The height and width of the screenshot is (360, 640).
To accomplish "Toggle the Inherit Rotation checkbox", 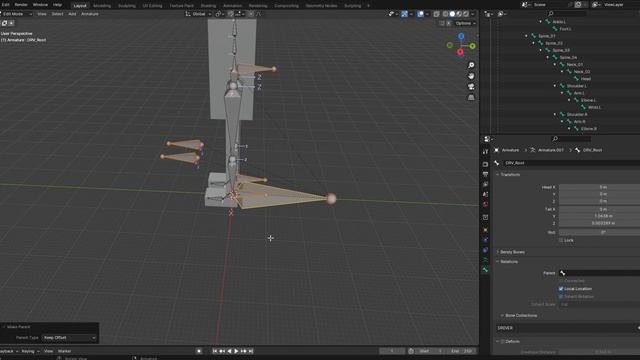I will (x=561, y=296).
